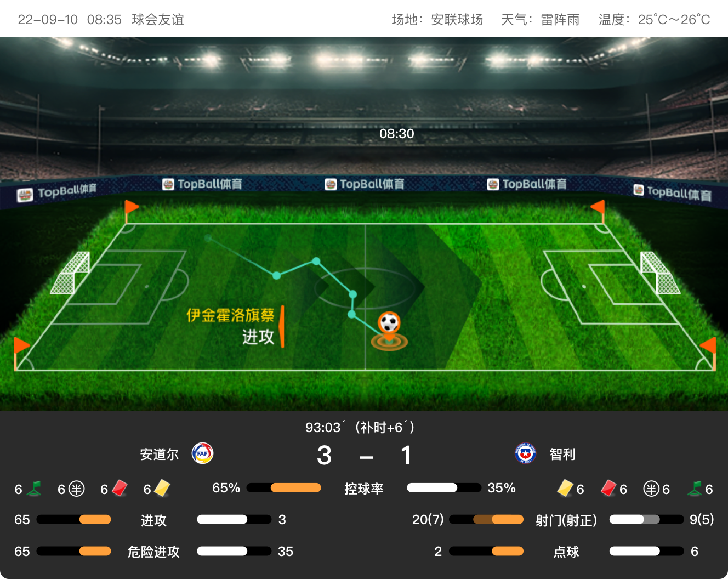The image size is (728, 579).
Task: Click the center TopBall体育 banner
Action: (x=365, y=184)
